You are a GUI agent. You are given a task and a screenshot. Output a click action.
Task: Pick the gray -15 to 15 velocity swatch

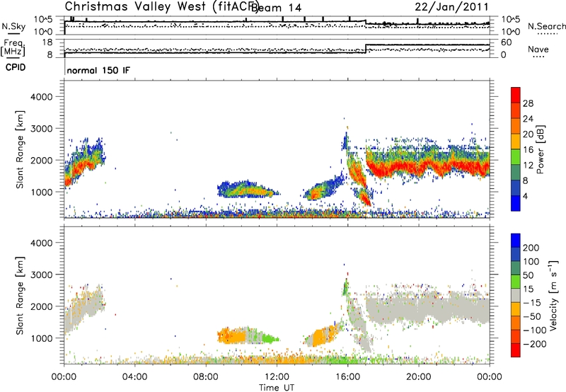tap(516, 296)
